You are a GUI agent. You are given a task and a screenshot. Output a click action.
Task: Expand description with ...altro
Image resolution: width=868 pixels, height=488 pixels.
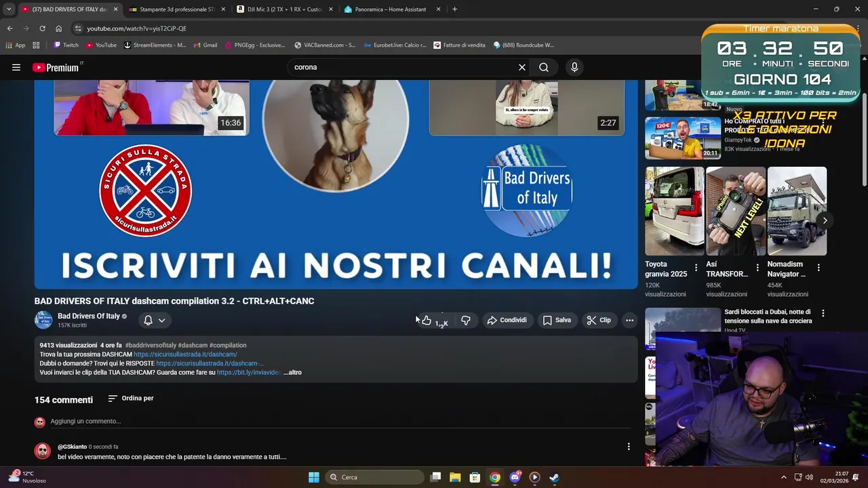292,372
